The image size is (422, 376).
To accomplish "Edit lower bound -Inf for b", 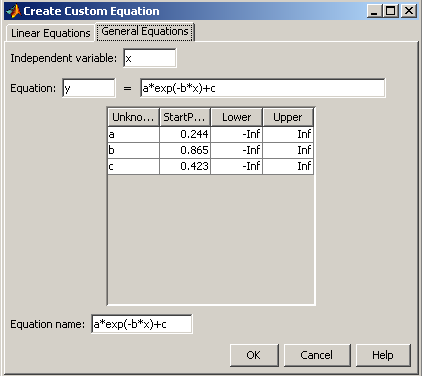I will pos(237,150).
